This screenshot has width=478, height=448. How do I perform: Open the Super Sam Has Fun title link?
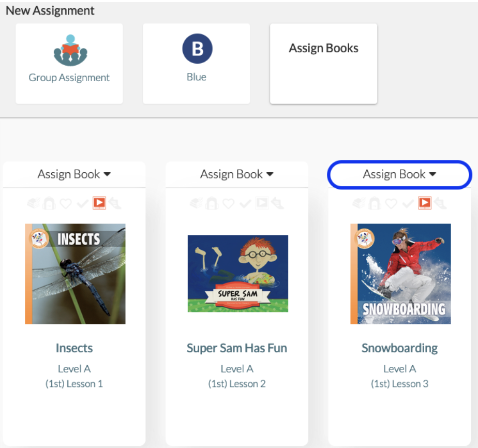(x=237, y=348)
